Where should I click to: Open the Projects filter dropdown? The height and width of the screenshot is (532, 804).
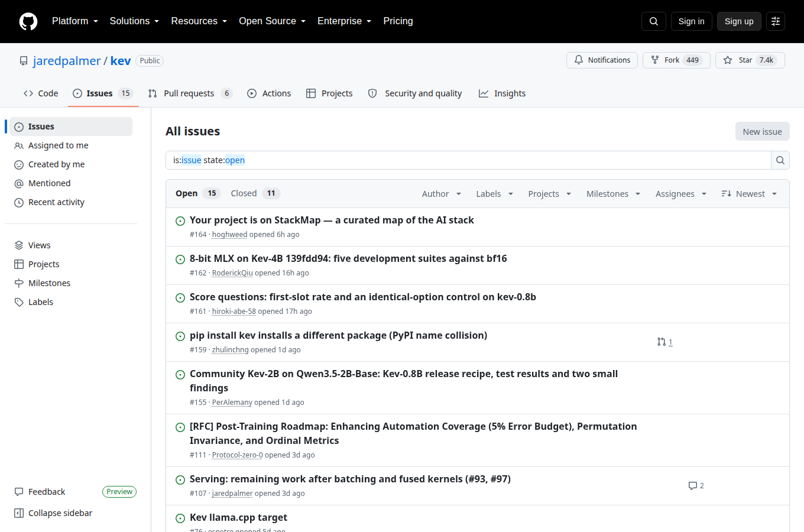[x=549, y=194]
